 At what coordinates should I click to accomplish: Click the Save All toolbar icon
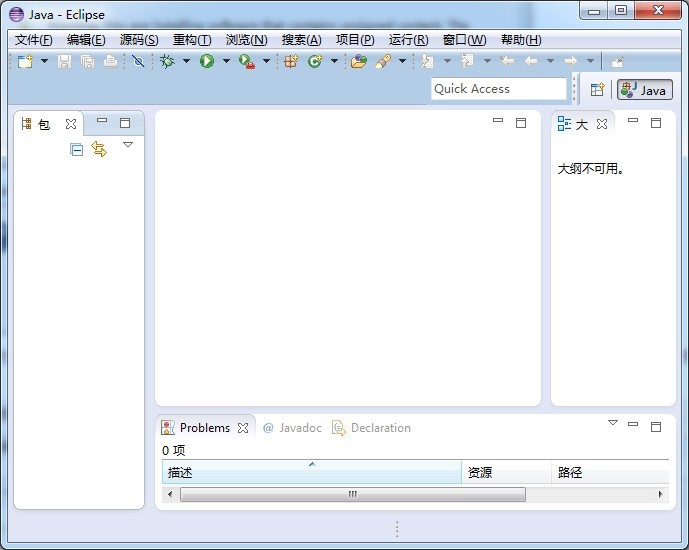87,61
